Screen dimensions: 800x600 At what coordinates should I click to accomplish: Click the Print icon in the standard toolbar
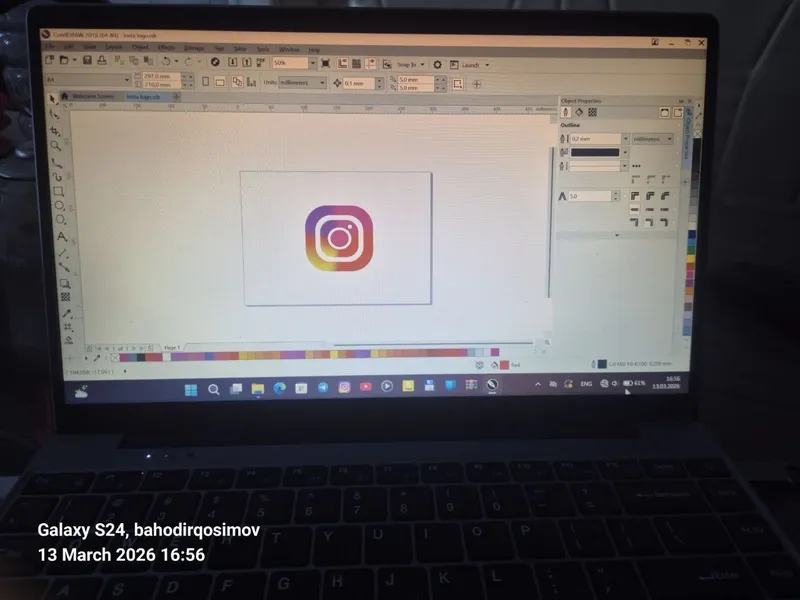pos(102,60)
